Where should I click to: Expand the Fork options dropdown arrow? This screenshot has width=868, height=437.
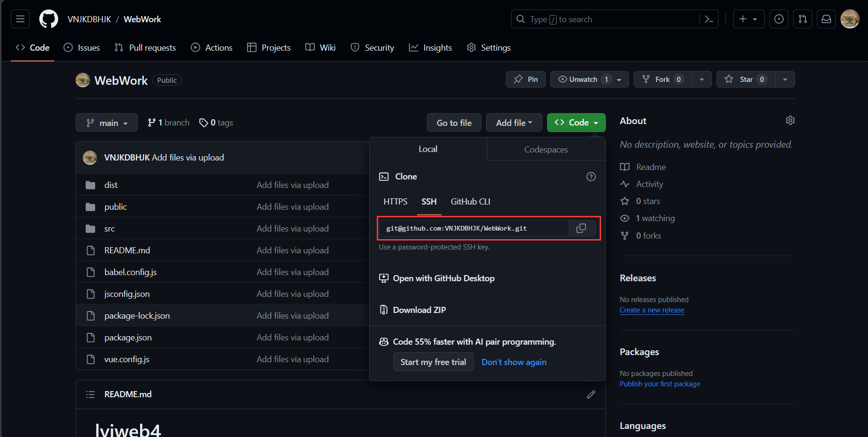click(x=702, y=80)
